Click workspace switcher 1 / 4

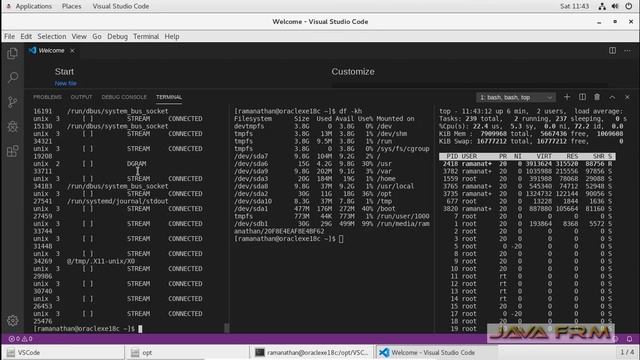coord(627,352)
